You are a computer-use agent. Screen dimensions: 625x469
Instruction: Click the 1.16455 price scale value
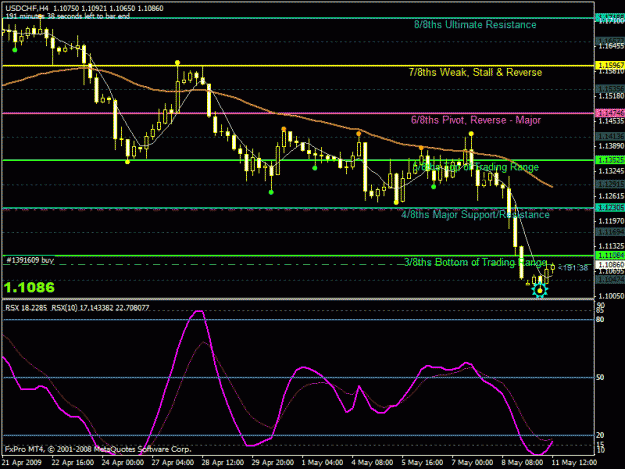pos(611,46)
